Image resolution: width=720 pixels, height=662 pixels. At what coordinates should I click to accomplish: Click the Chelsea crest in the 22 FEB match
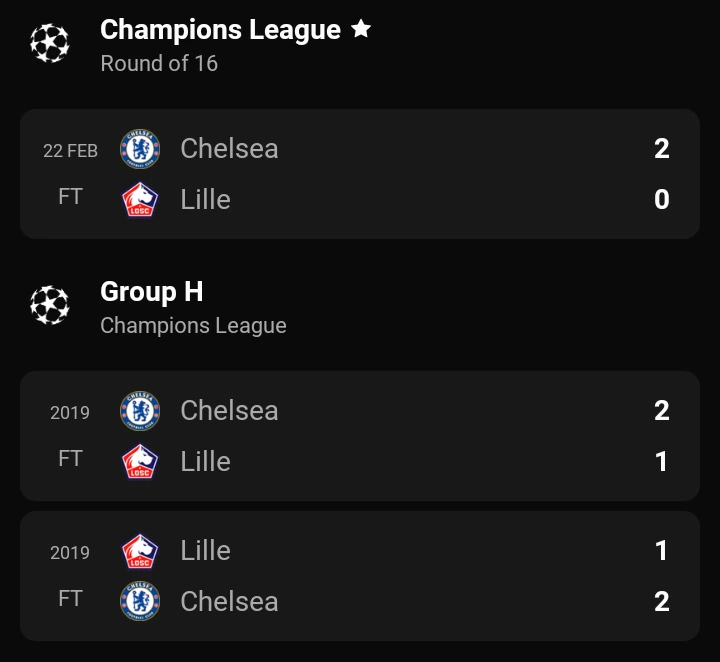click(140, 149)
